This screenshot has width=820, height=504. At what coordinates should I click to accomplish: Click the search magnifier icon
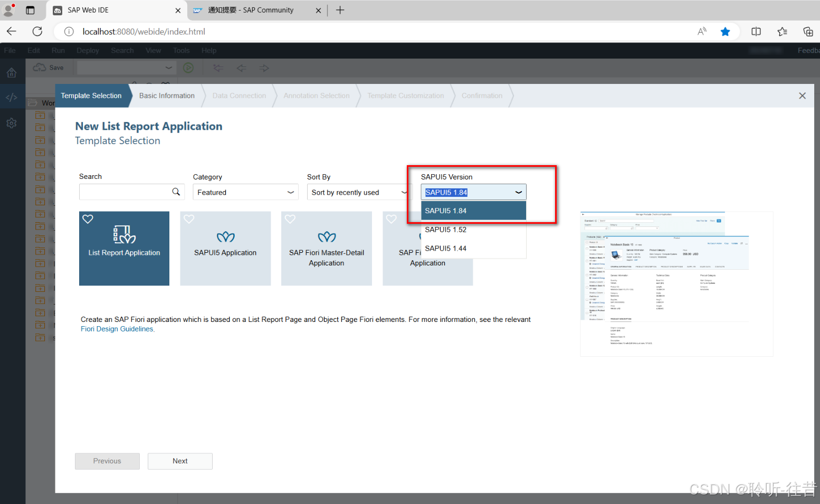point(176,192)
